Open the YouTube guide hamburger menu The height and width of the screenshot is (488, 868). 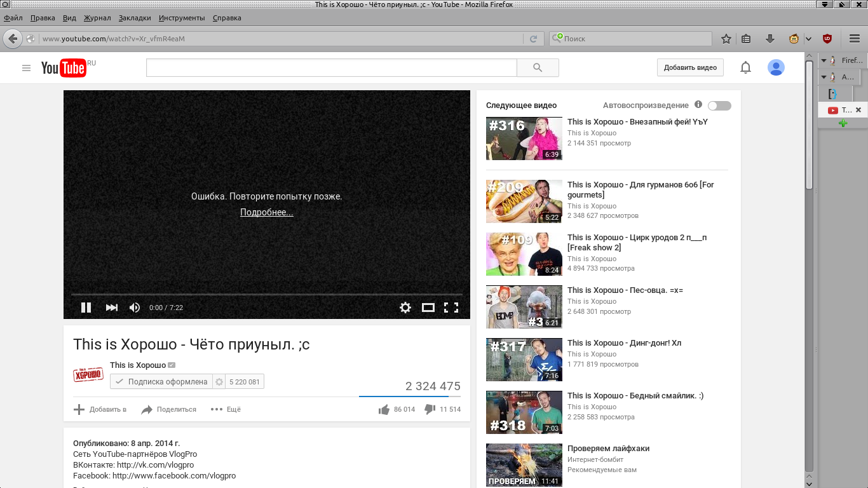coord(26,68)
